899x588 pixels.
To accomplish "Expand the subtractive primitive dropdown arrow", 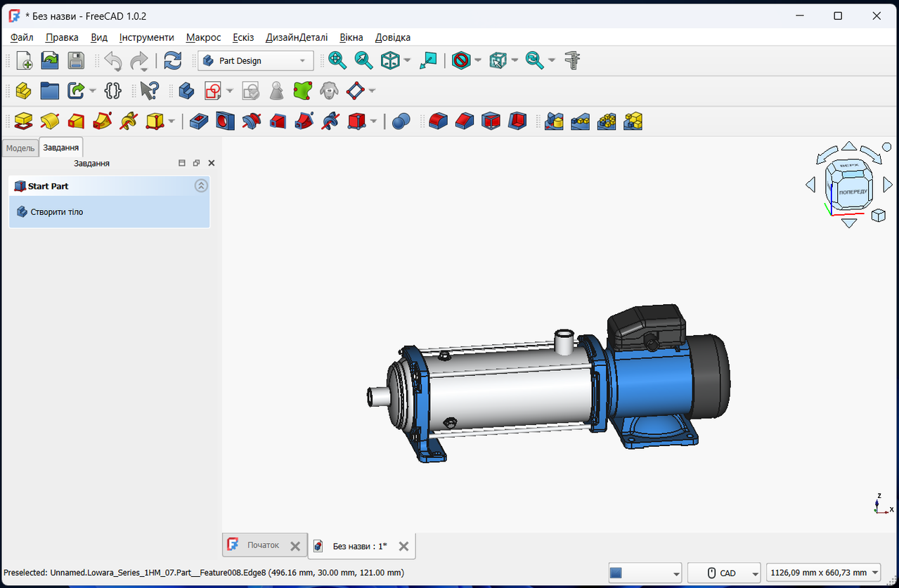I will 374,122.
